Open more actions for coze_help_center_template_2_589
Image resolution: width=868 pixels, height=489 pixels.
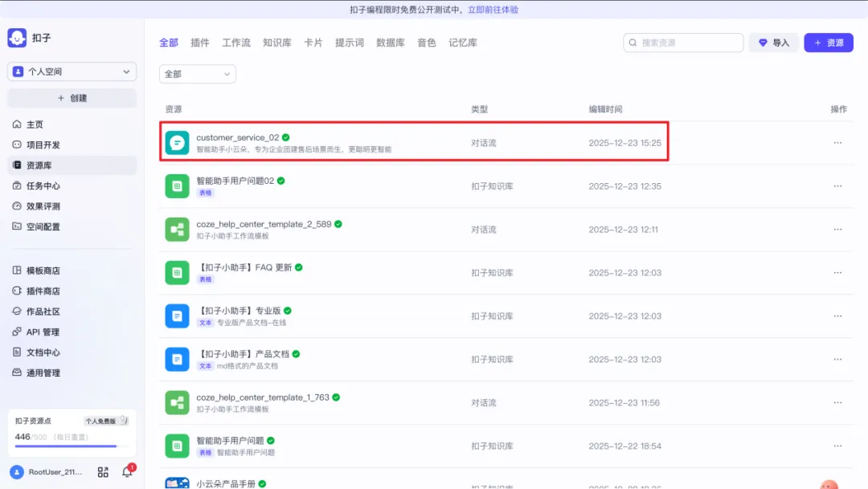point(837,230)
